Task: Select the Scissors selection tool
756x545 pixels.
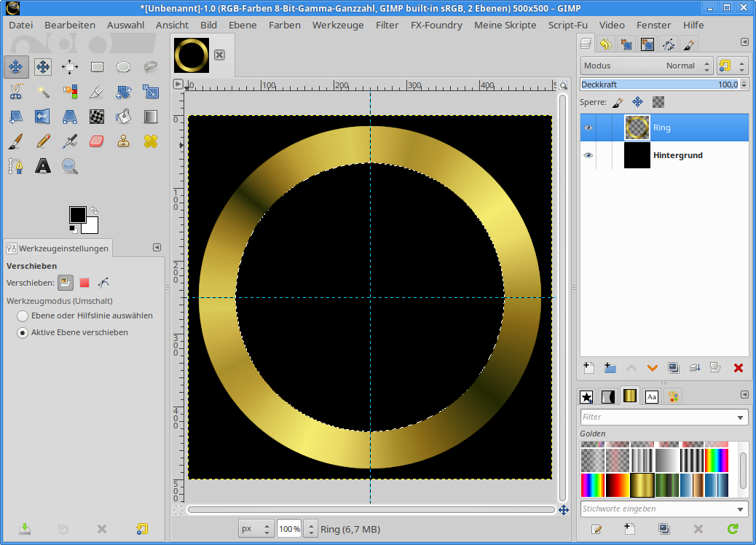Action: (x=16, y=92)
